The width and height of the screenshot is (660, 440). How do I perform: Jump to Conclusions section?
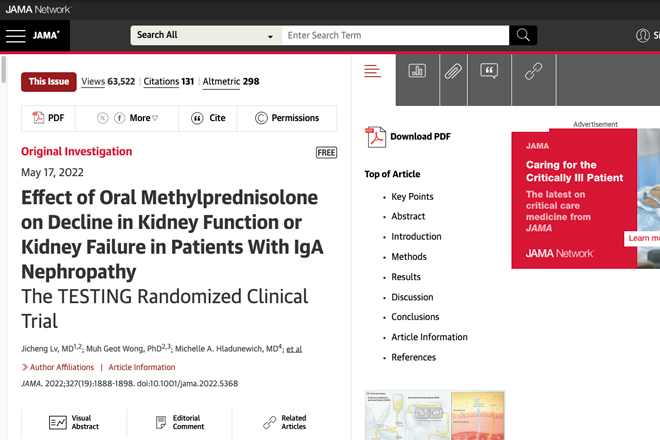tap(415, 317)
